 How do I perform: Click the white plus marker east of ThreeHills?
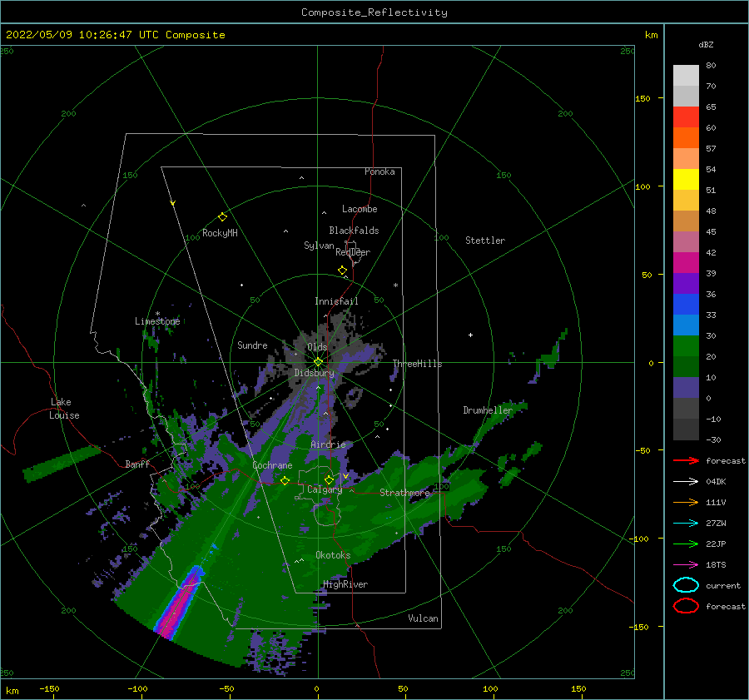pos(470,335)
